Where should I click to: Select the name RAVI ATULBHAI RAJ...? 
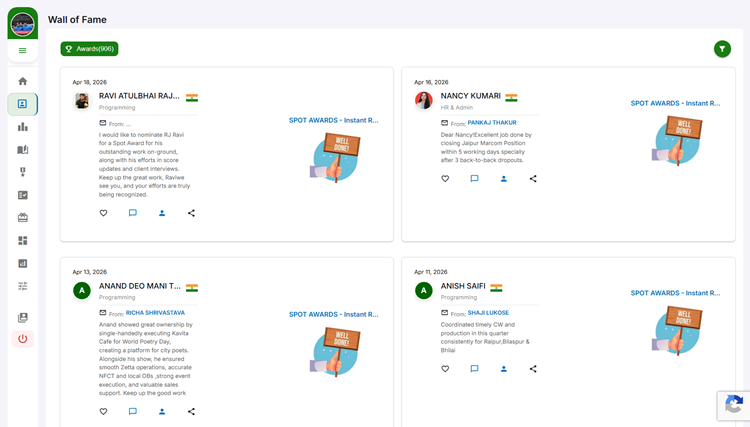click(139, 96)
